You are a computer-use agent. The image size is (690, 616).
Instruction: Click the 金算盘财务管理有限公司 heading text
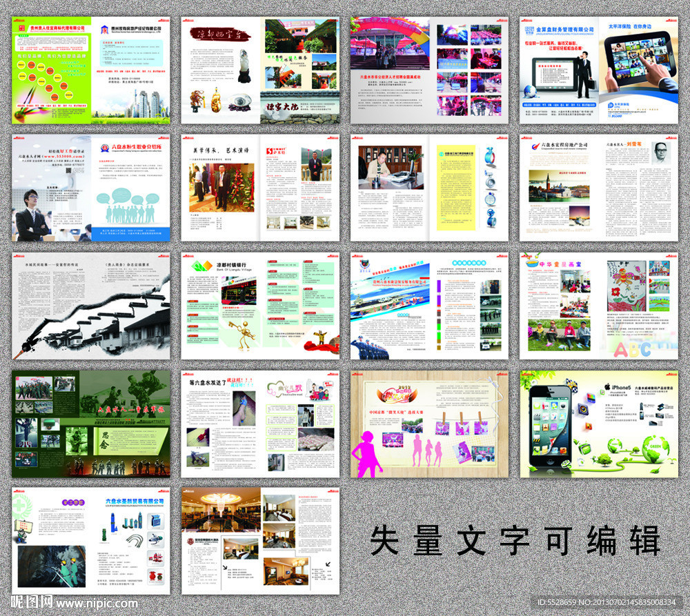(564, 29)
